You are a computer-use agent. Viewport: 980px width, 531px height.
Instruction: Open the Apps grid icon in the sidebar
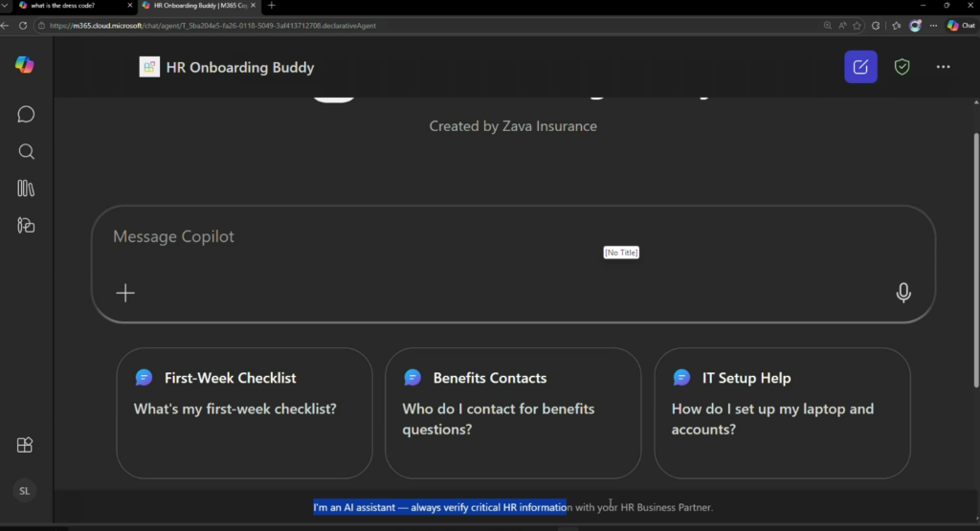coord(26,445)
